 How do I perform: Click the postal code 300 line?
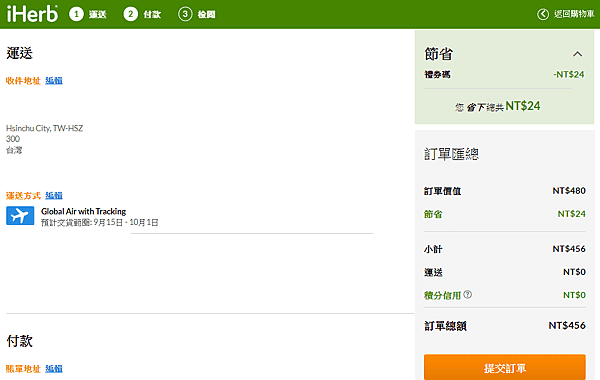[13, 139]
